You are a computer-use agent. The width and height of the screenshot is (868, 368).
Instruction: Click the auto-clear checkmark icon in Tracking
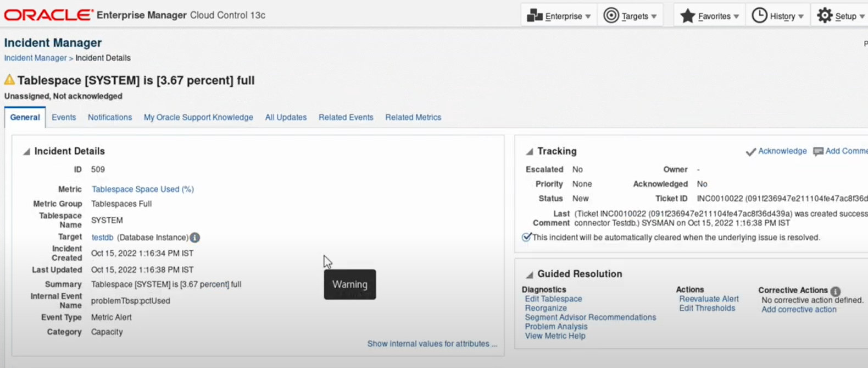pos(526,237)
